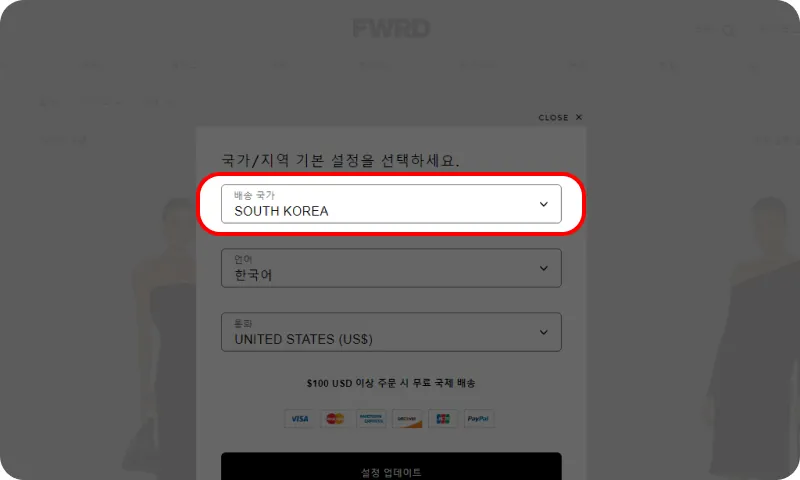Open the 배송 국가 SOUTH KOREA dropdown
800x480 pixels.
point(391,204)
